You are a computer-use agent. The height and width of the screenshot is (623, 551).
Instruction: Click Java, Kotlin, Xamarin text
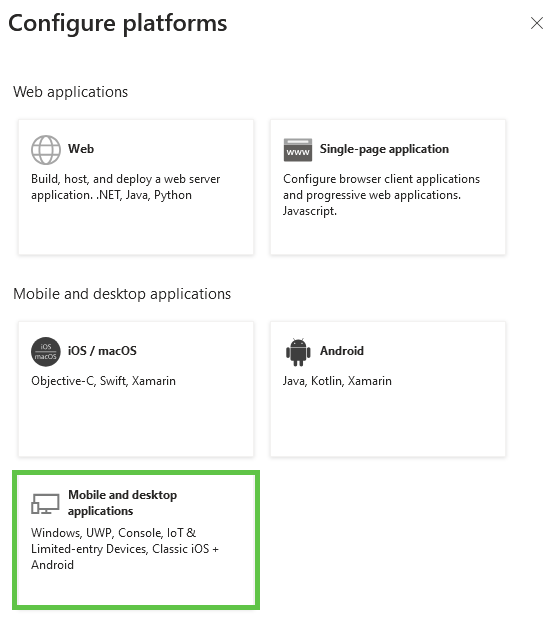337,381
